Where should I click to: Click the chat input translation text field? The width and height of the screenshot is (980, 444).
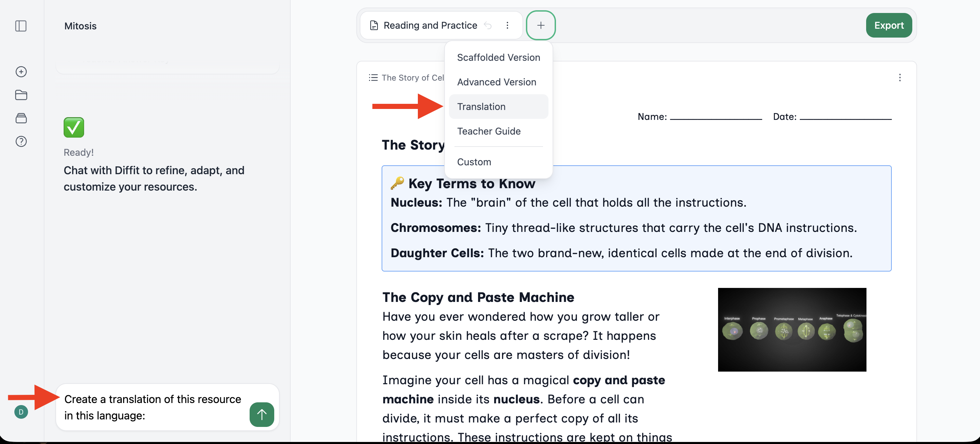click(153, 407)
